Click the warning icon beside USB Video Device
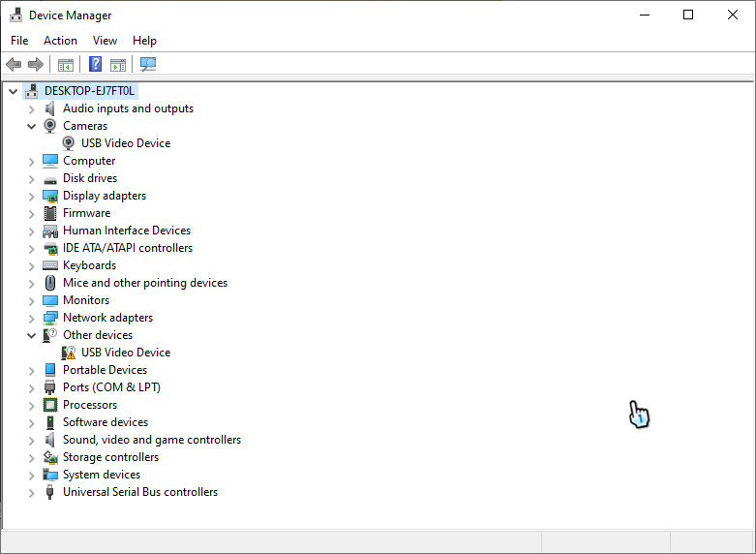 point(69,353)
